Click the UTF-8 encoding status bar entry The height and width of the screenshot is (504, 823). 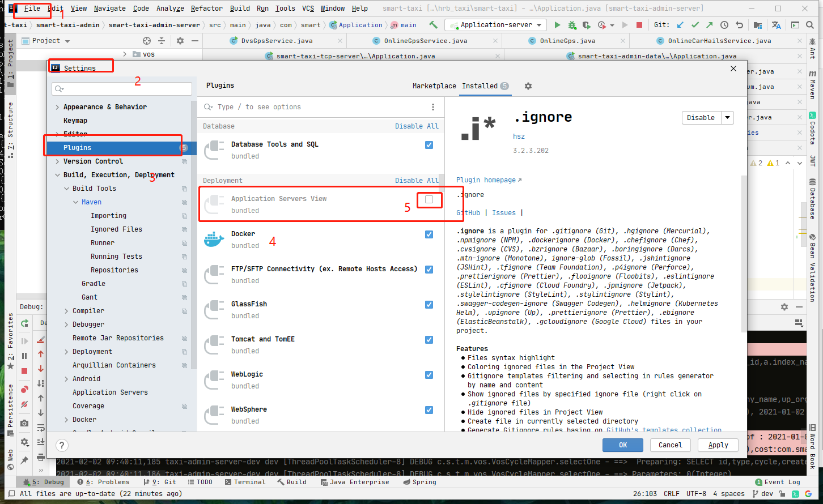[696, 494]
